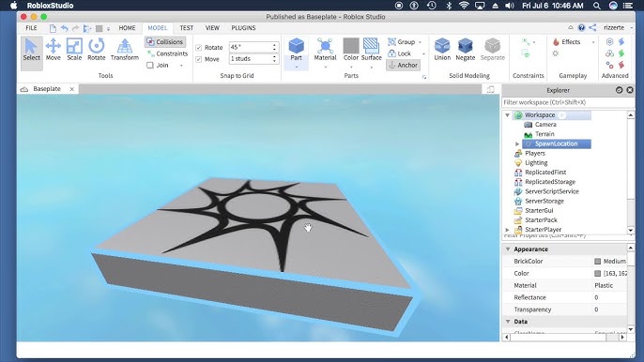
Task: Apply Negate to the selection
Action: (465, 50)
